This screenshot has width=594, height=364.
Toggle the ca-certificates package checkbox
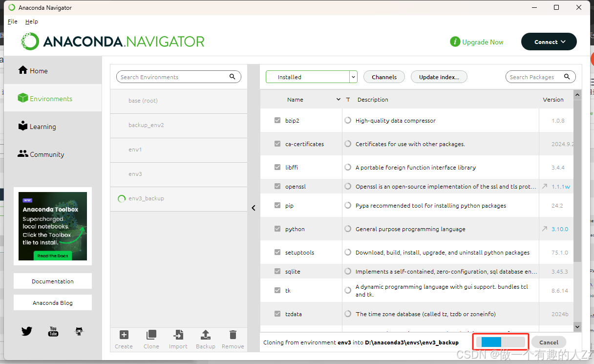[277, 144]
